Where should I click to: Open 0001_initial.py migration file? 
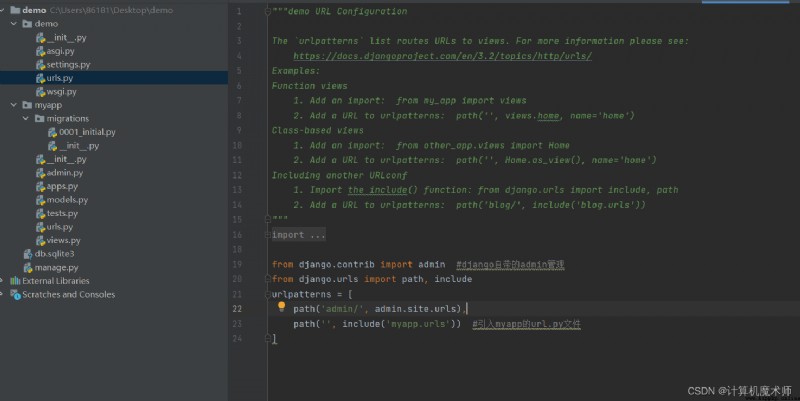(87, 132)
